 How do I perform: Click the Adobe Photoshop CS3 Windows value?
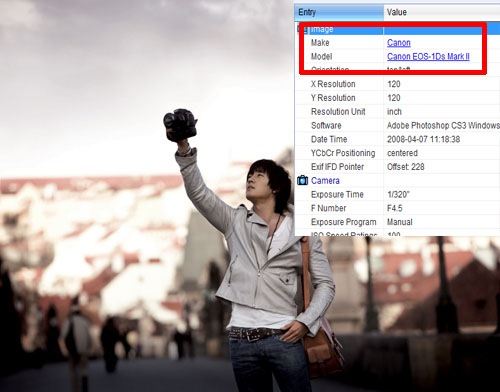[443, 126]
